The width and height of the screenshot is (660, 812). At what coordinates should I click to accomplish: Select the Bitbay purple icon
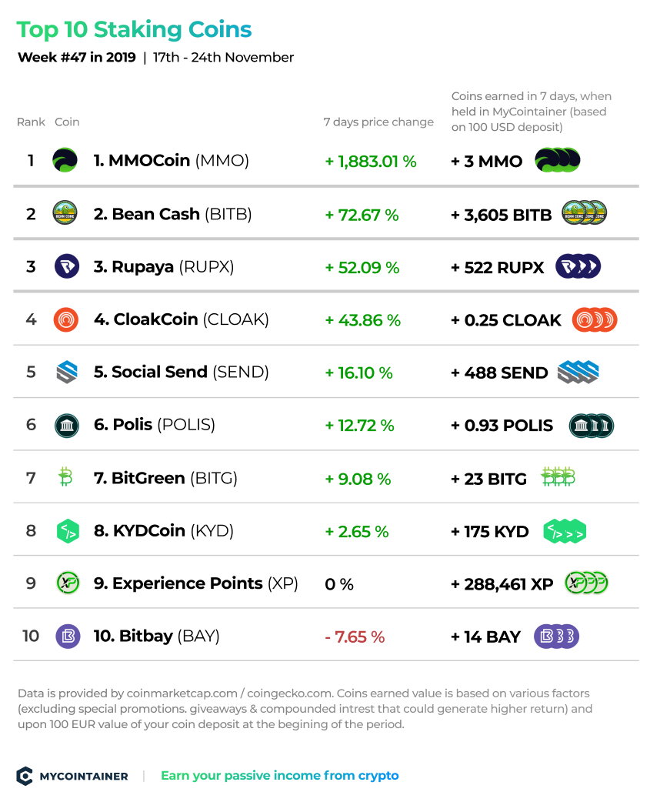(x=68, y=636)
